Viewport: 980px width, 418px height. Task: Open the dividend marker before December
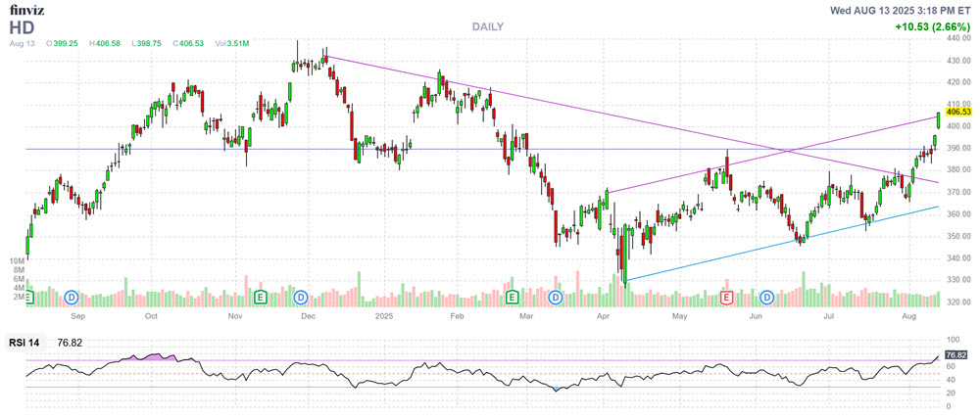[303, 298]
